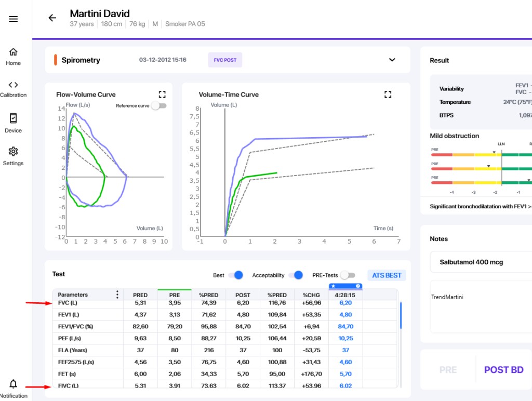Open the Salbutamol 400 mcg dropdown
This screenshot has height=401, width=532.
tap(481, 262)
